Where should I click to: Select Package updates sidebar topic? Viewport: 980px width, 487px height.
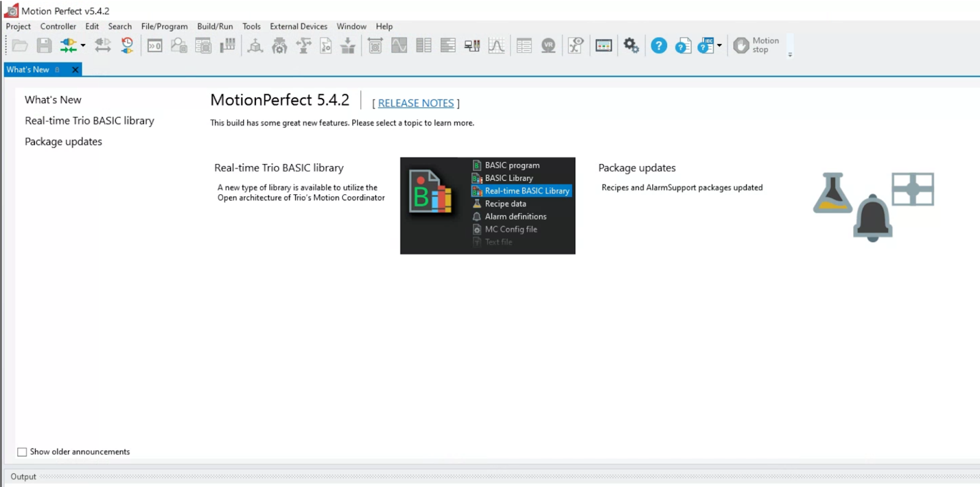point(63,142)
